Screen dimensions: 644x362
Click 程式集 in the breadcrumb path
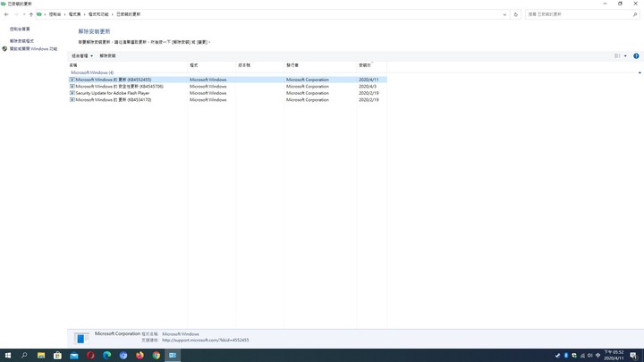[75, 14]
